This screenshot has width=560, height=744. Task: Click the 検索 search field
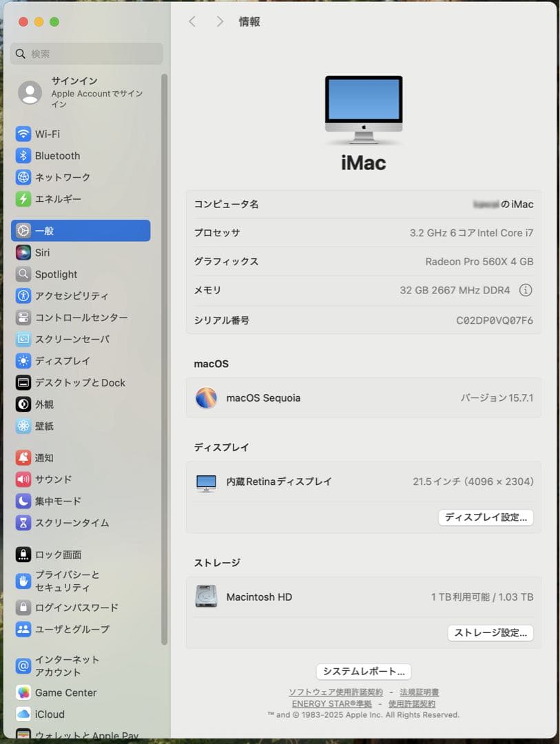pyautogui.click(x=86, y=53)
